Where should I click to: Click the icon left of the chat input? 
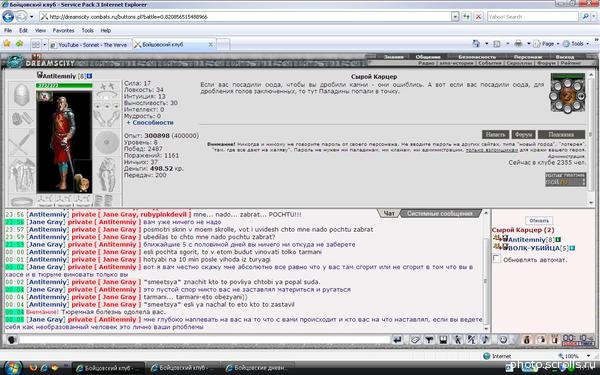point(12,339)
